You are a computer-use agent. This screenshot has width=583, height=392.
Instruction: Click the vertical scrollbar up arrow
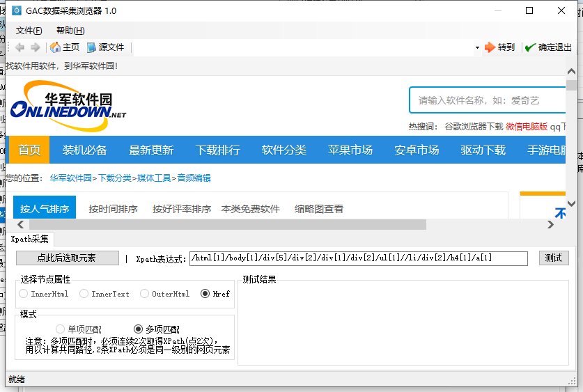[x=571, y=71]
